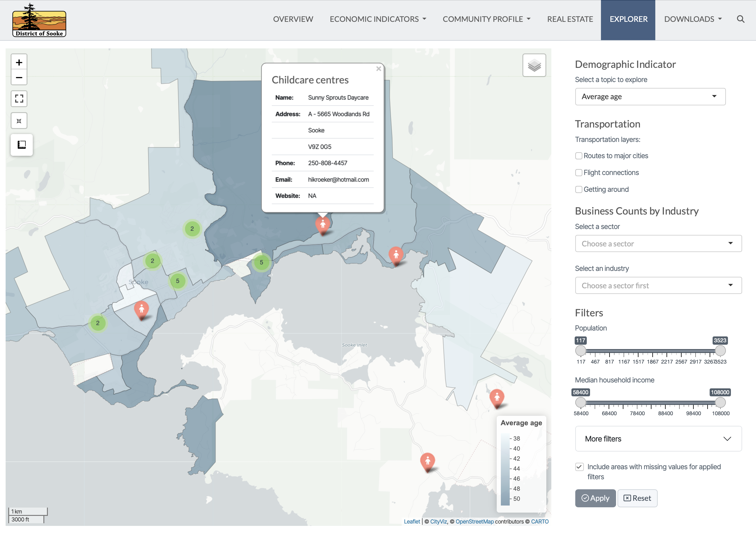This screenshot has width=756, height=543.
Task: Open the map measure tool
Action: [22, 145]
